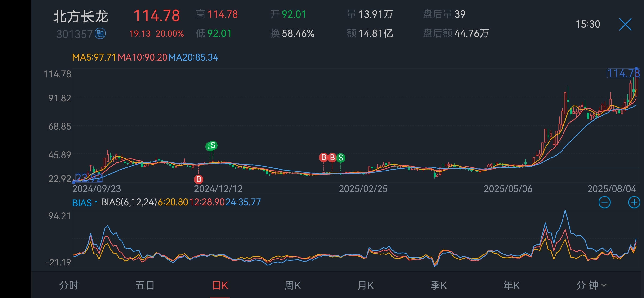Tap the 20.00% change percentage
644x298 pixels.
click(x=170, y=34)
